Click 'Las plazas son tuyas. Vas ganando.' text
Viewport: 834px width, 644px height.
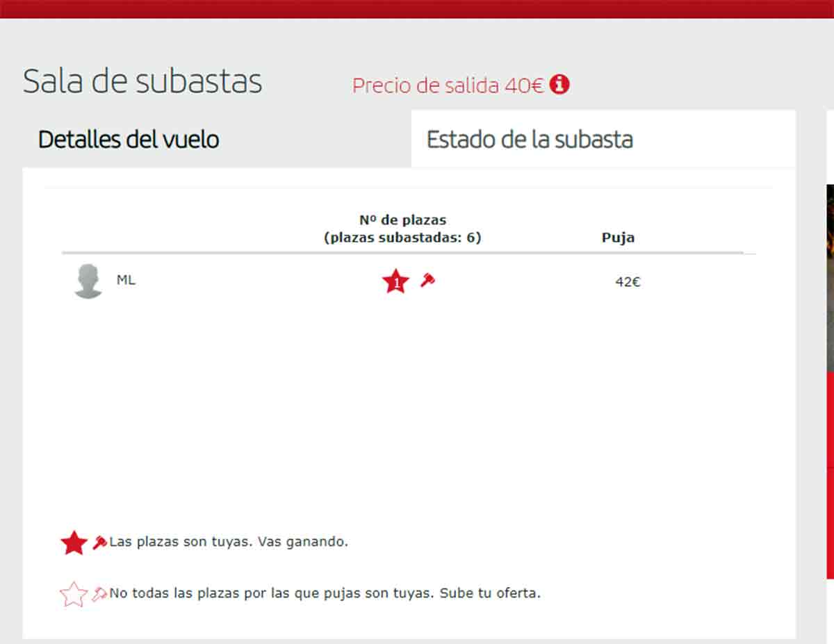tap(229, 542)
